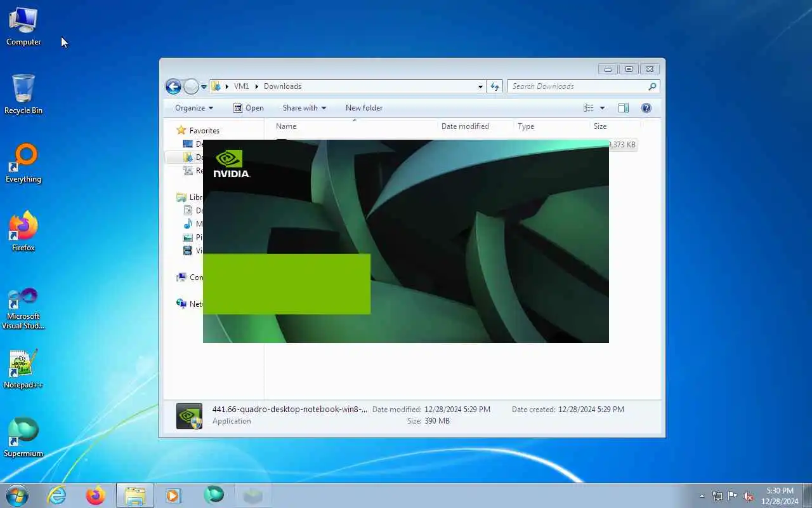Click the NVIDIA logo on splash screen
This screenshot has height=508, width=812.
click(231, 164)
